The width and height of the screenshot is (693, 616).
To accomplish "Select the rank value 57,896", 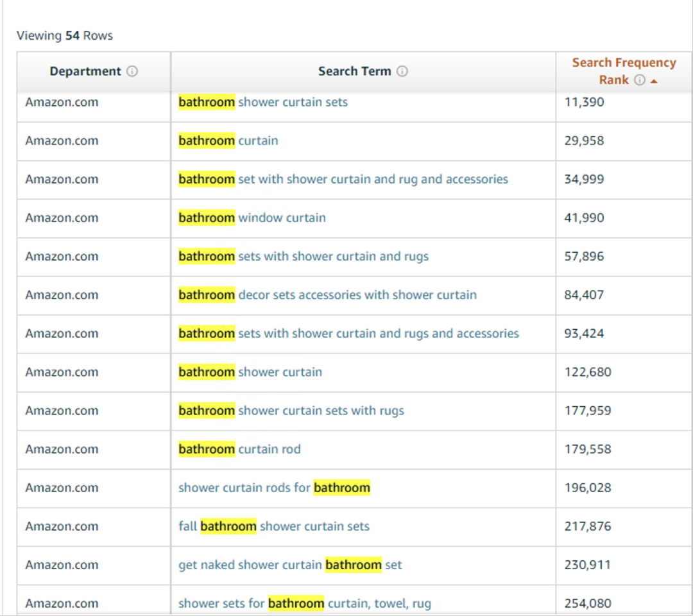I will click(x=585, y=256).
